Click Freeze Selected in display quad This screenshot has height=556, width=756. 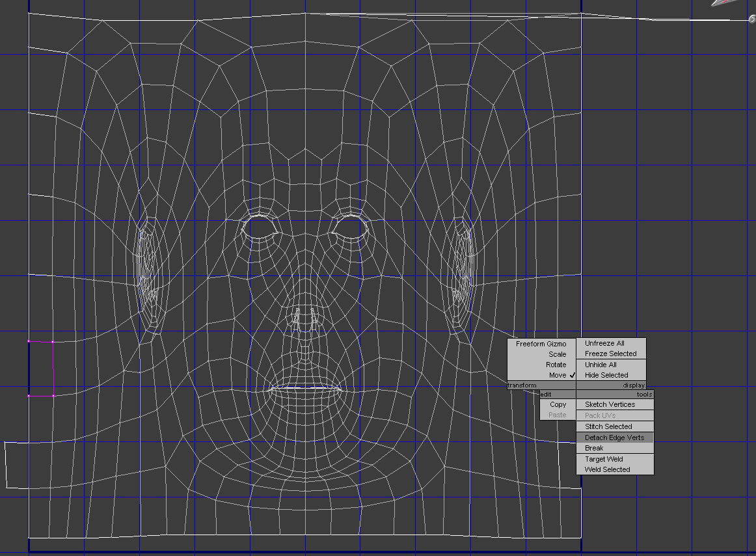(610, 354)
